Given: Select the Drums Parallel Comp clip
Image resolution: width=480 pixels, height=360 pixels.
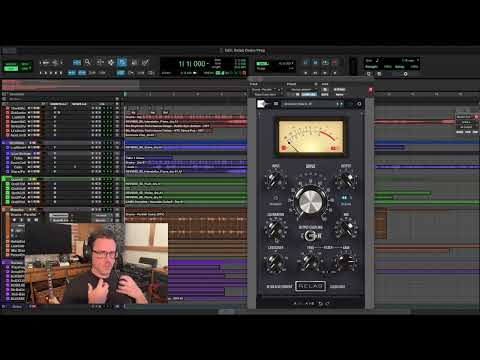Looking at the screenshot, I should point(186,223).
